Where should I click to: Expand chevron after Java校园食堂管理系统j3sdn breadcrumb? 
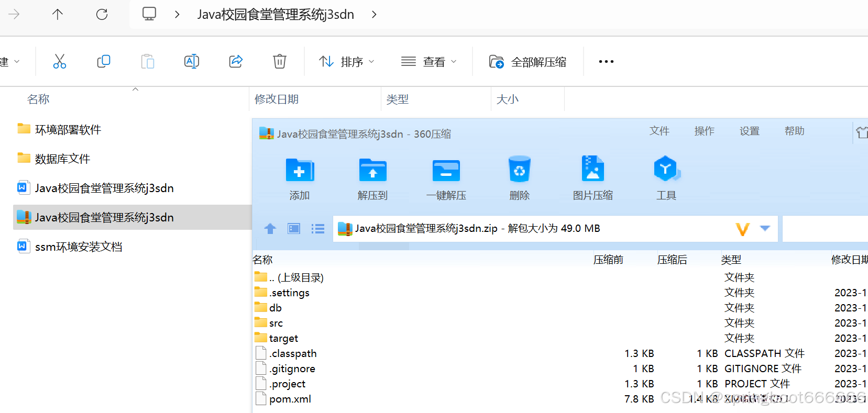(x=374, y=15)
